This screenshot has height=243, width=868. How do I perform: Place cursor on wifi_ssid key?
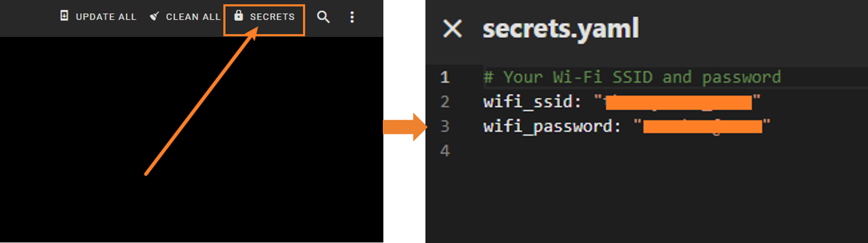(528, 102)
